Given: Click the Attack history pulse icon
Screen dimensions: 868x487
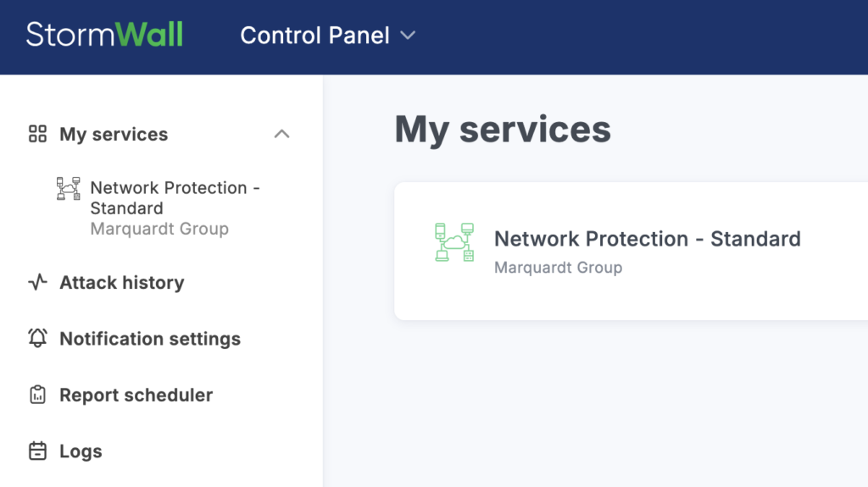Looking at the screenshot, I should [37, 283].
